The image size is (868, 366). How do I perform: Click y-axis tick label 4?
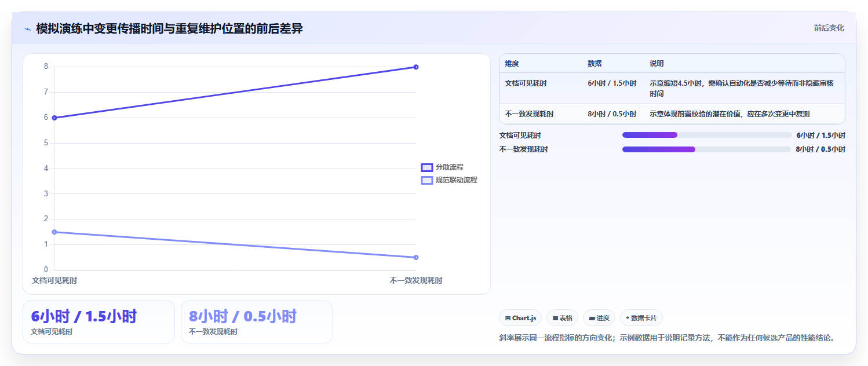(46, 169)
